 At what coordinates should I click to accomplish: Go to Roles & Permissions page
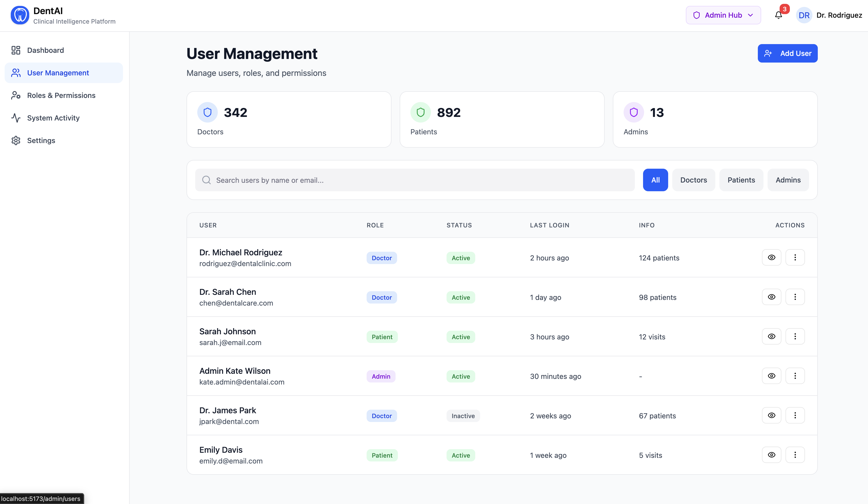(x=61, y=95)
